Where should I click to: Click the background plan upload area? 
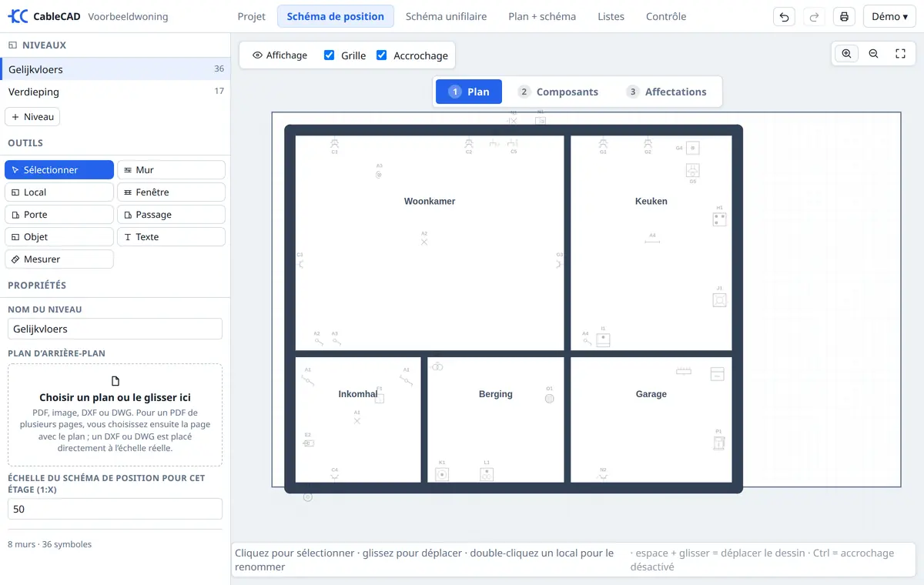(115, 415)
